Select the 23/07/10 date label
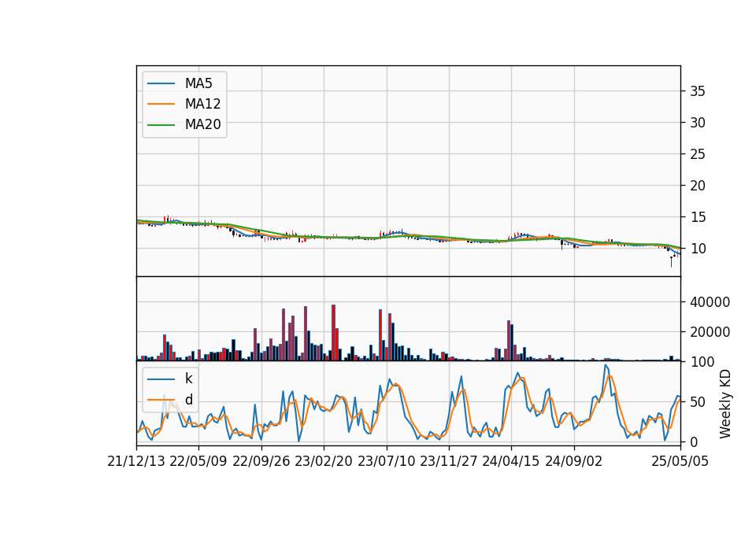 [x=386, y=461]
